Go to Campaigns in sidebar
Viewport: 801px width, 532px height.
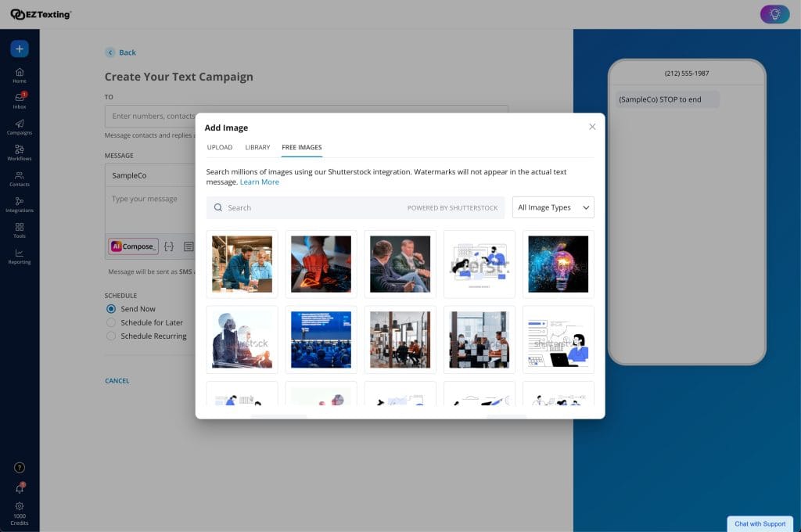click(20, 126)
